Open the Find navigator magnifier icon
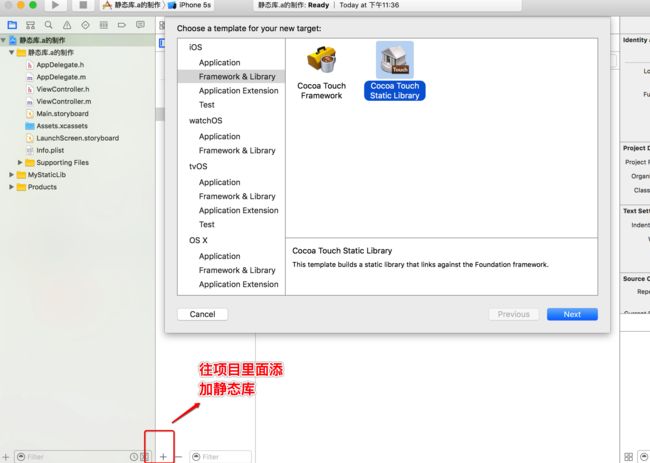 [49, 25]
